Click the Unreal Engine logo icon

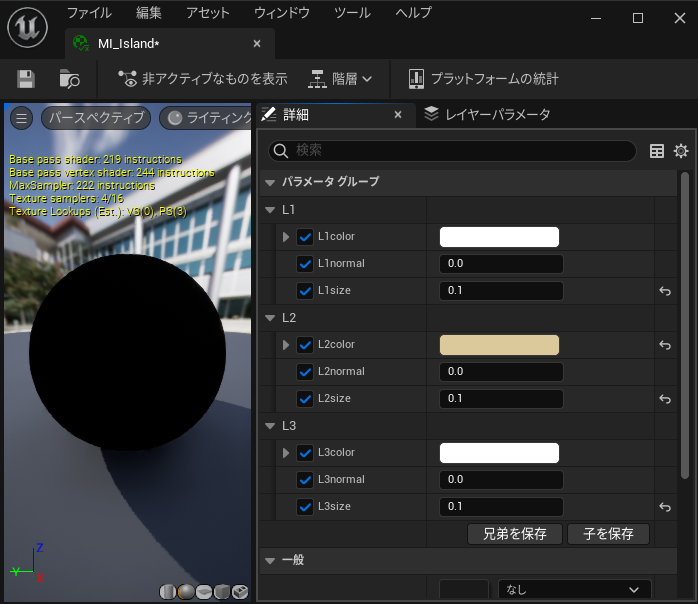[28, 27]
